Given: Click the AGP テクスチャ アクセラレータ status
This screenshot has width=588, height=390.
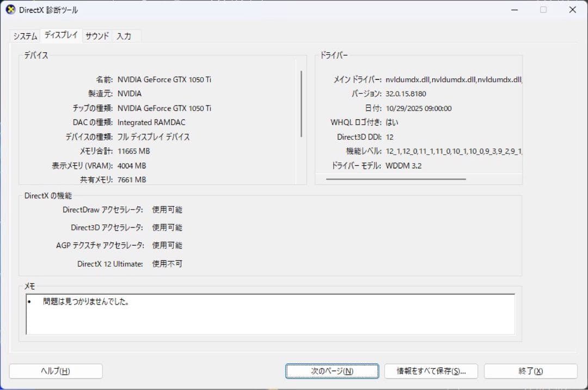Looking at the screenshot, I should [167, 245].
